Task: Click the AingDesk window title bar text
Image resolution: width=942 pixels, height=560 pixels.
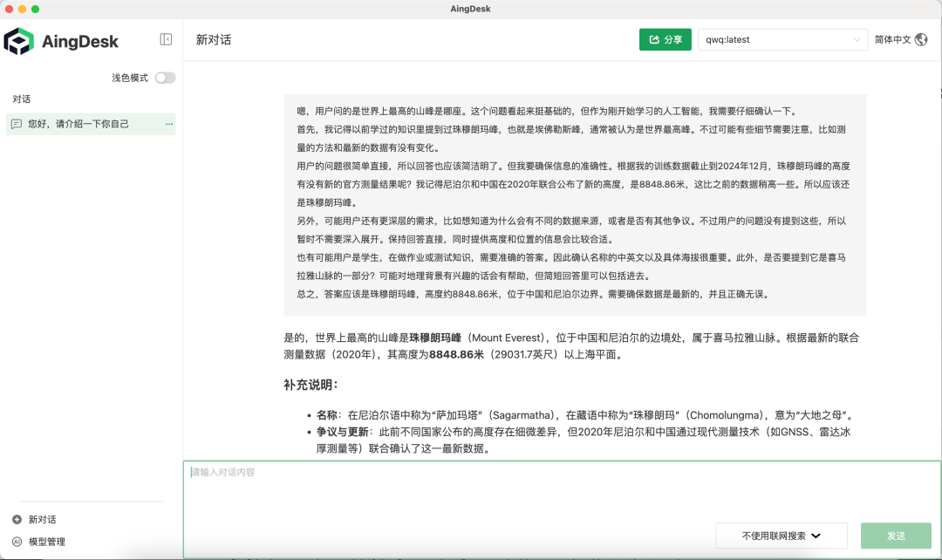Action: click(470, 9)
